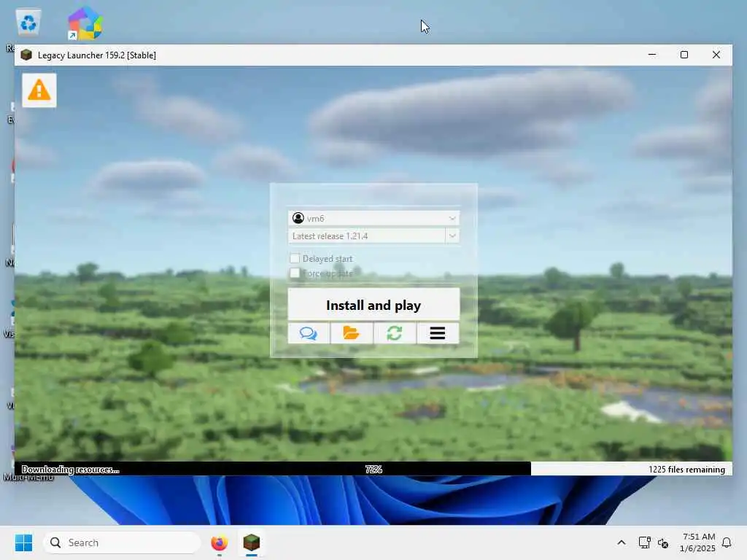
Task: Click the muted volume tray icon
Action: coord(662,542)
